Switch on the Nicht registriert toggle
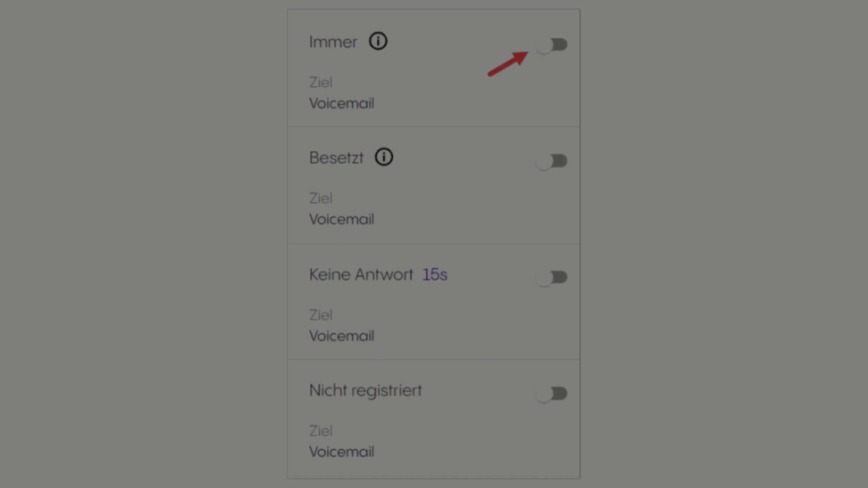The image size is (868, 488). [x=551, y=393]
